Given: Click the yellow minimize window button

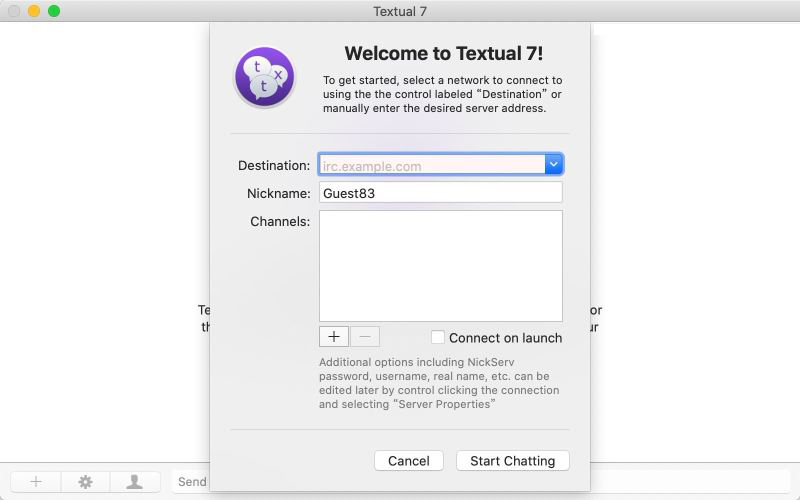Looking at the screenshot, I should (x=34, y=11).
